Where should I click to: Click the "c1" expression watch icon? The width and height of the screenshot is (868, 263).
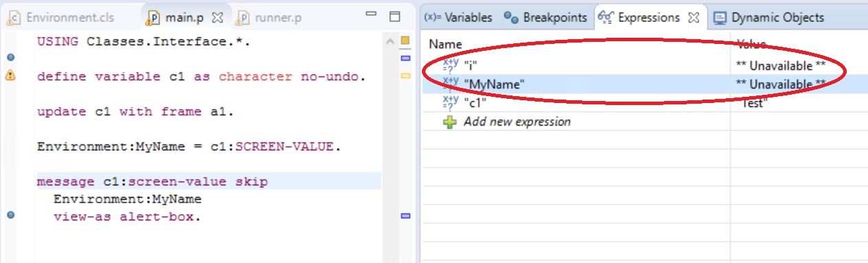pos(450,103)
